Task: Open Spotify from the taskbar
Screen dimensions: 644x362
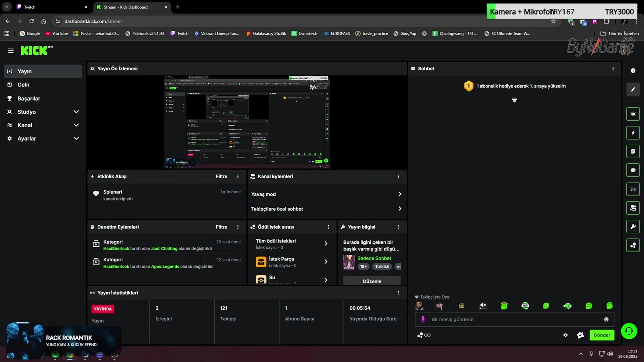Action: [55, 354]
